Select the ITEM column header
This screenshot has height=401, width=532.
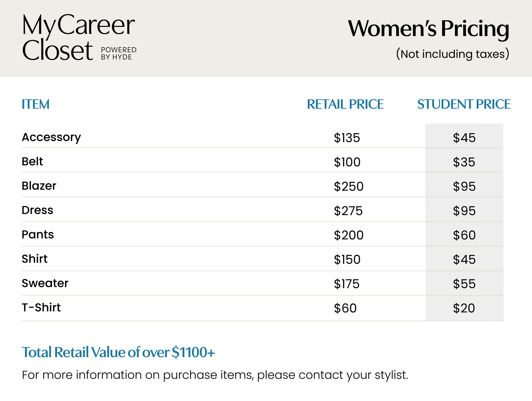tap(36, 104)
